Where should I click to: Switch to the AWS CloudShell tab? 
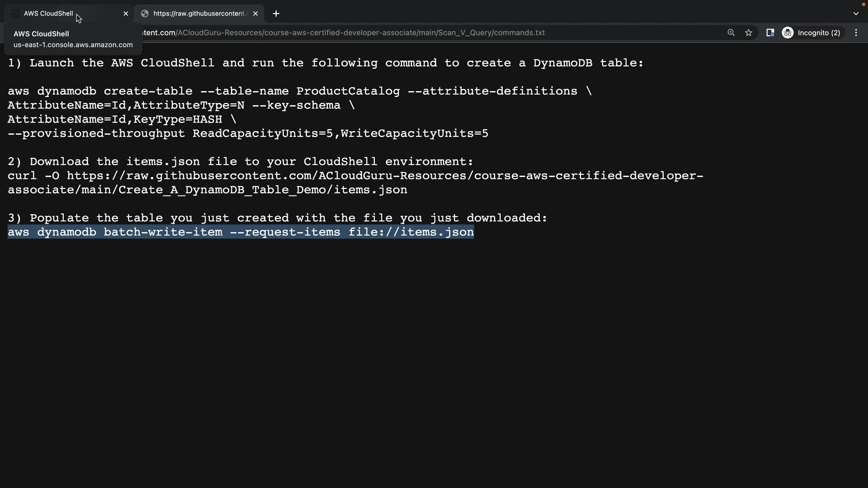point(48,14)
